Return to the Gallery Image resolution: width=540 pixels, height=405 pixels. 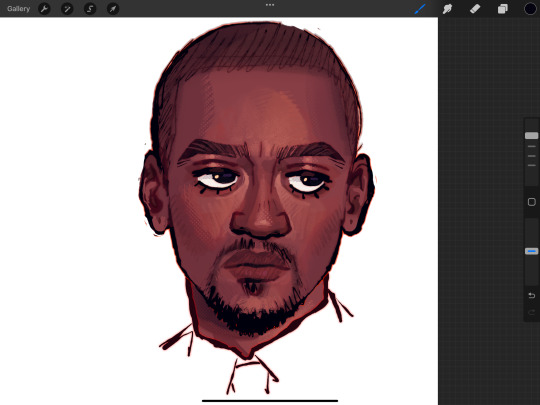click(x=18, y=9)
